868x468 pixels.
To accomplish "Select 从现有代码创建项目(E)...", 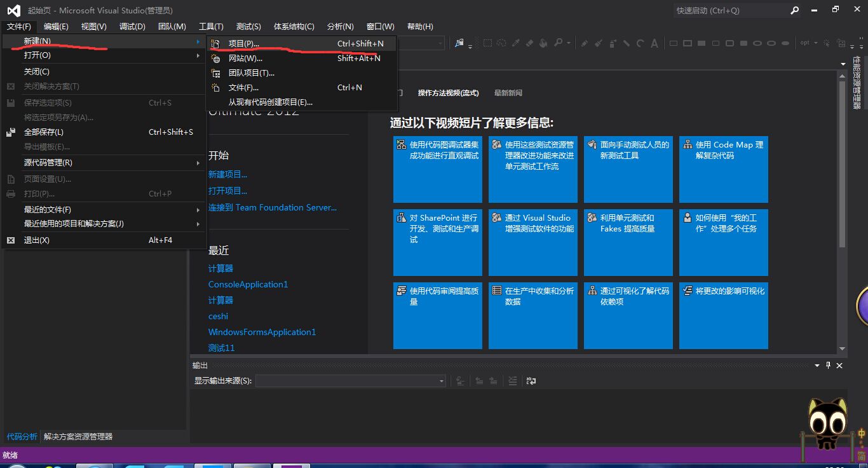I will click(x=302, y=102).
